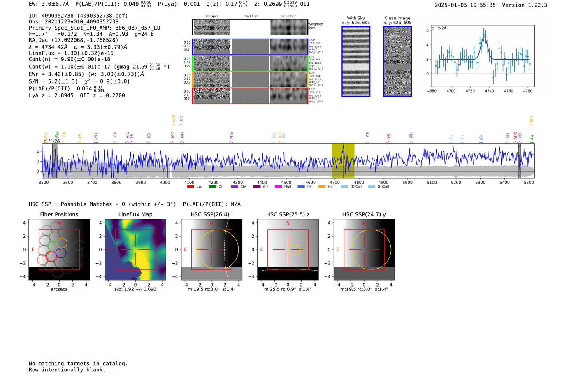Click the s/b: 1.92 +/- 0.090 label
Image resolution: width=576 pixels, height=392 pixels.
135,289
